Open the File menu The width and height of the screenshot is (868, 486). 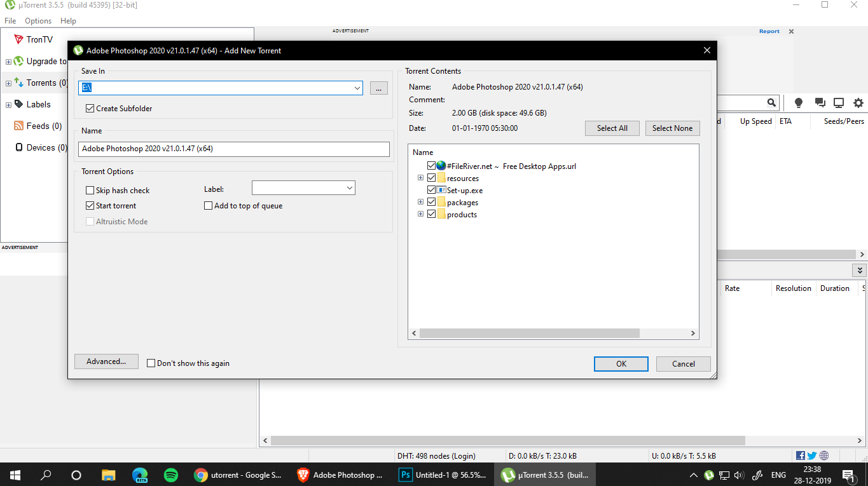(x=10, y=21)
